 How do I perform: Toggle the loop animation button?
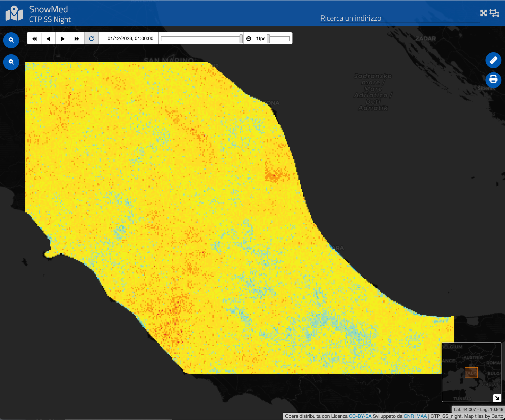click(x=91, y=39)
